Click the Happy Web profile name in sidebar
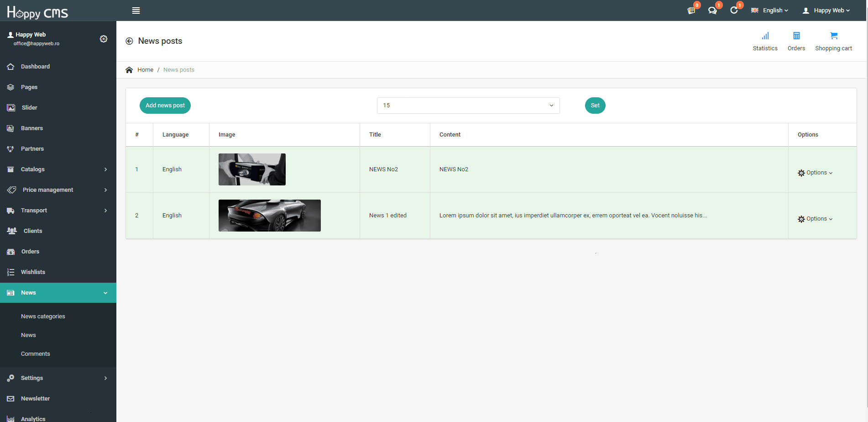 pos(31,35)
